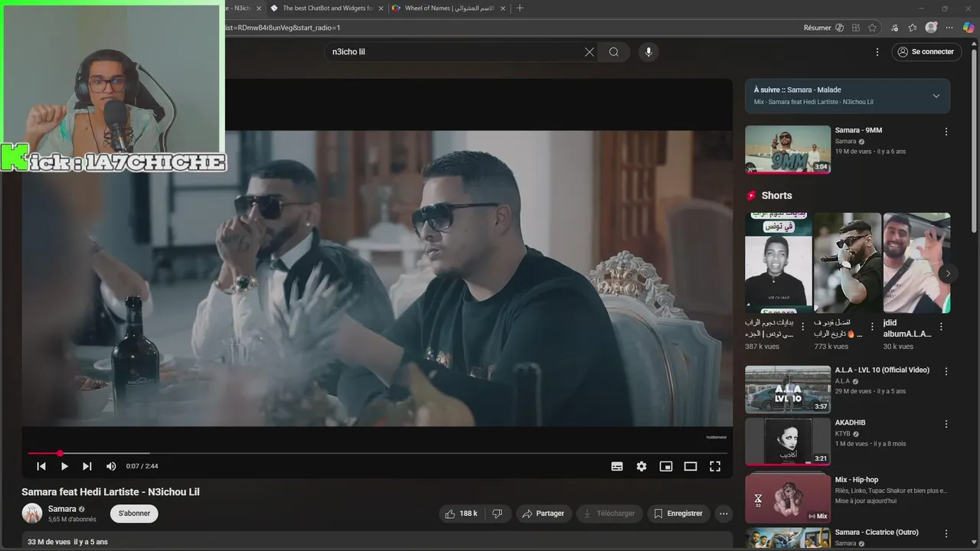Click the page scrollbar up arrow

(975, 44)
